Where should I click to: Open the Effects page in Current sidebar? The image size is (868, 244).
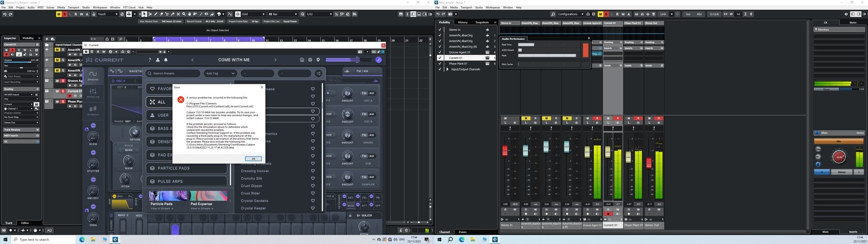pos(93,93)
